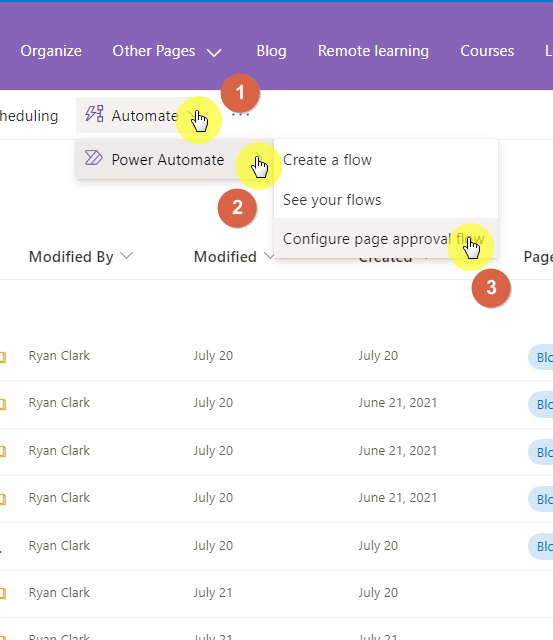Select the Power Automate menu item
553x640 pixels.
(x=175, y=159)
